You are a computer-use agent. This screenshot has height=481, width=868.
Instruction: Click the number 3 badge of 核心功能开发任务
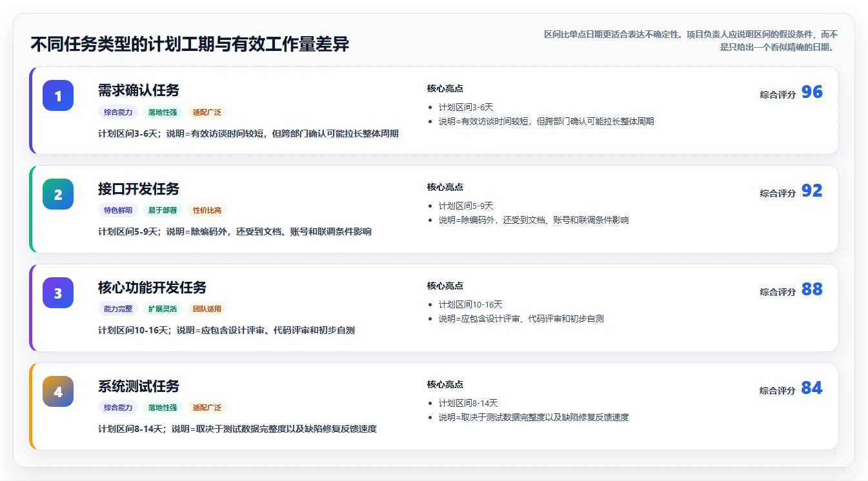[x=58, y=293]
